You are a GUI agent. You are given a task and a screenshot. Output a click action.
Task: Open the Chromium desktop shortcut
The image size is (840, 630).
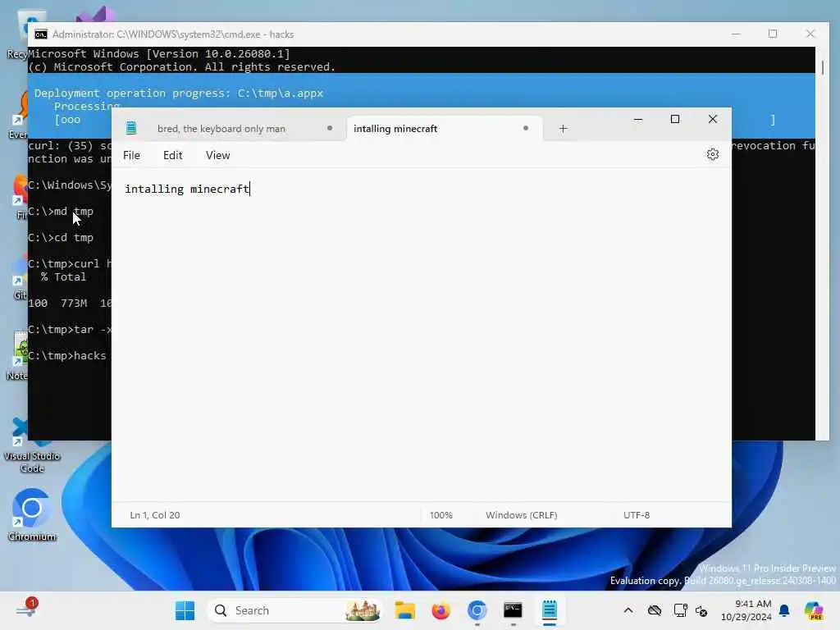[32, 514]
